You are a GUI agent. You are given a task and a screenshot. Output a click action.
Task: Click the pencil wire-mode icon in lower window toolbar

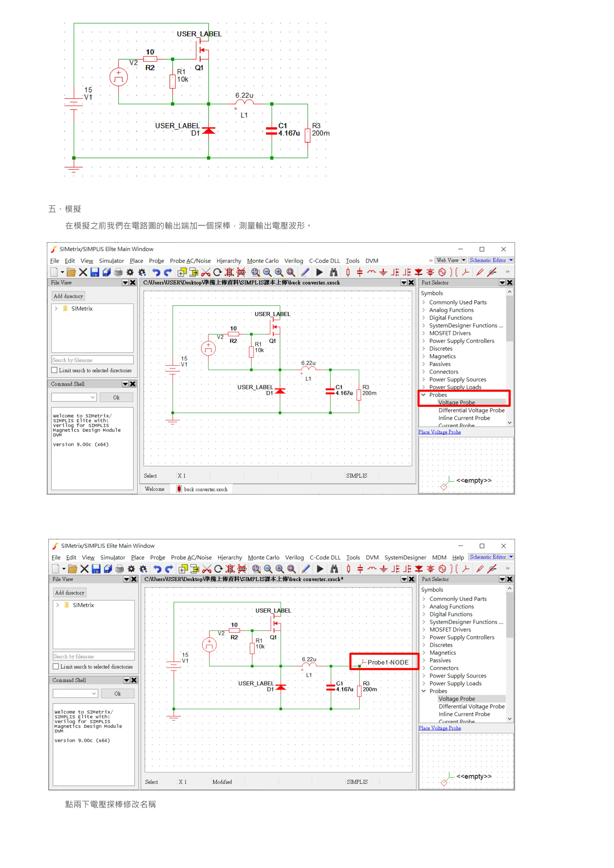[x=306, y=568]
